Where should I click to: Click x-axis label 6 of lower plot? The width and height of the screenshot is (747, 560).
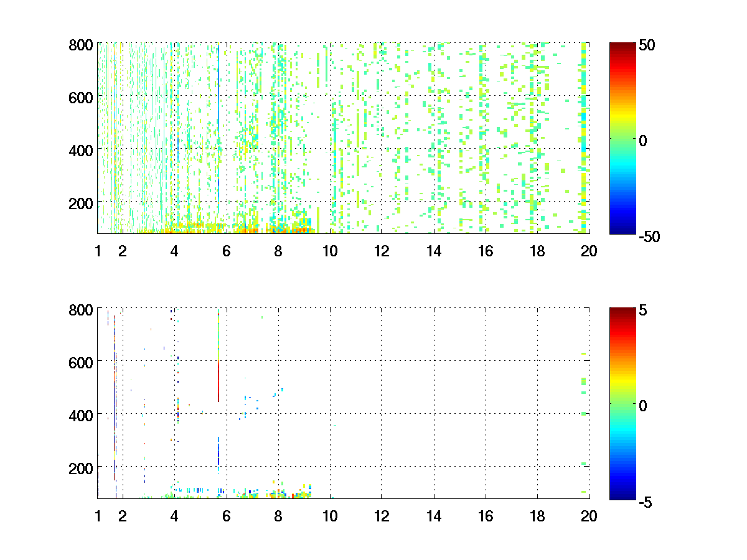tap(226, 516)
